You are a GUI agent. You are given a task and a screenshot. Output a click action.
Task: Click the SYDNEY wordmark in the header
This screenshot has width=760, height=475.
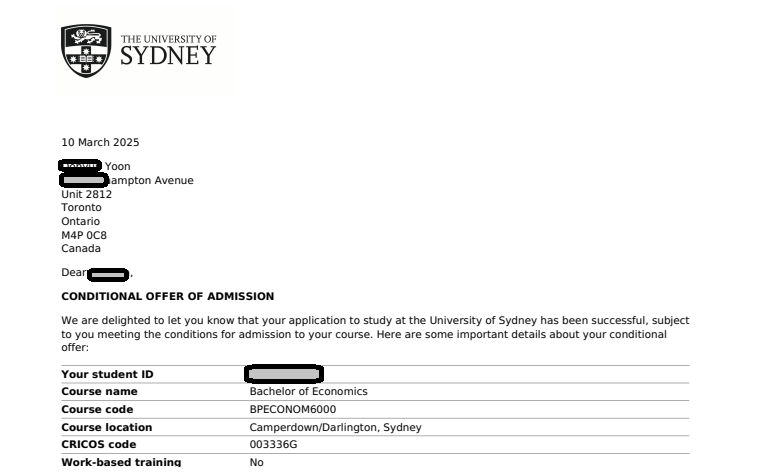click(x=167, y=56)
